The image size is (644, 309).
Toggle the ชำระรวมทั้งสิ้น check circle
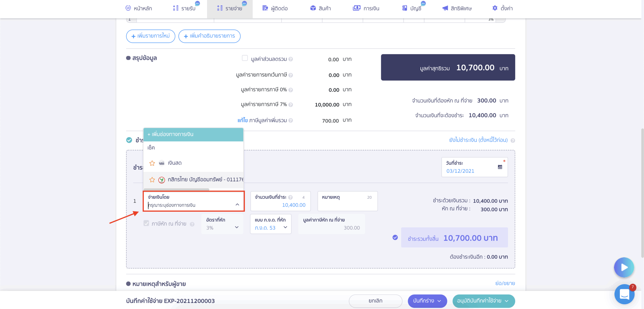point(395,238)
